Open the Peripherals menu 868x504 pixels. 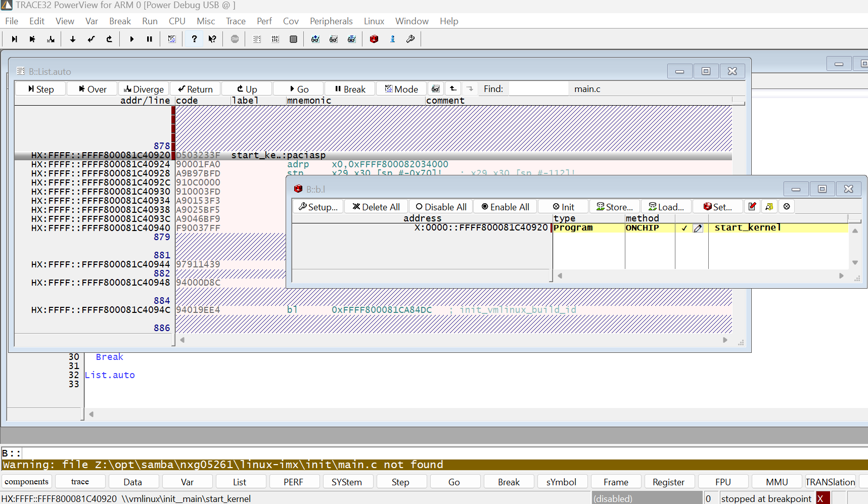coord(331,21)
